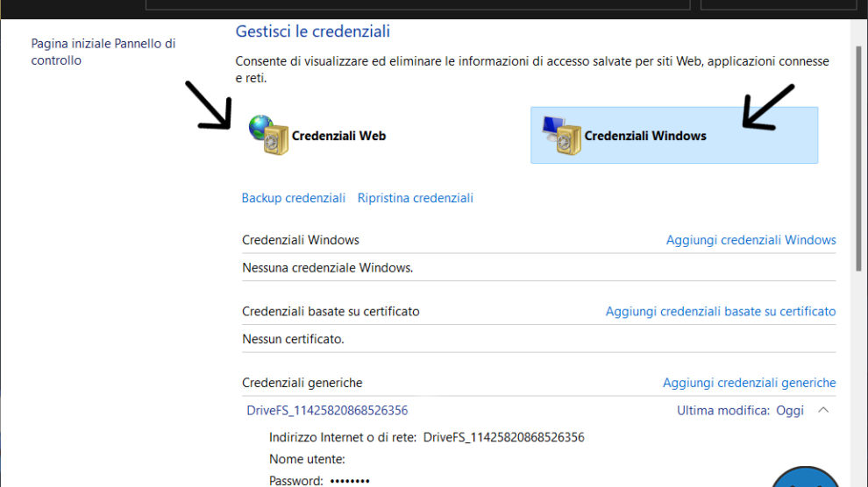Click the DriveFS_11425820868526356 credential name

(327, 410)
